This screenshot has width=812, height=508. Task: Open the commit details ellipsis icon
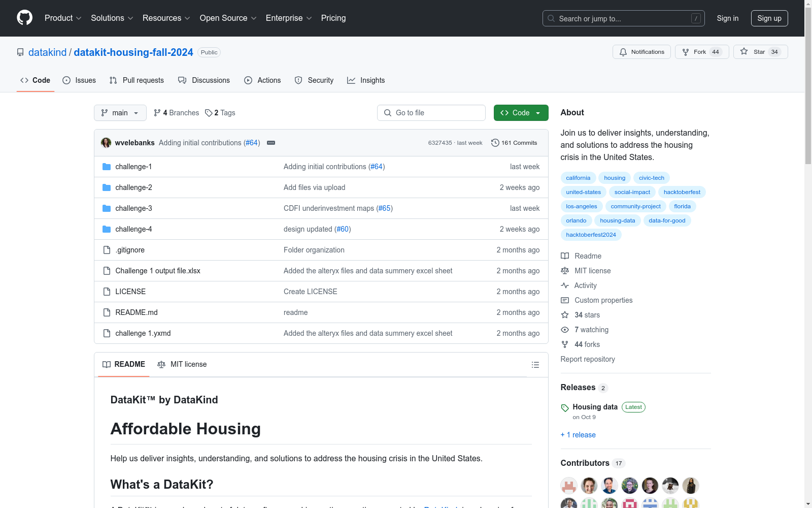[271, 143]
